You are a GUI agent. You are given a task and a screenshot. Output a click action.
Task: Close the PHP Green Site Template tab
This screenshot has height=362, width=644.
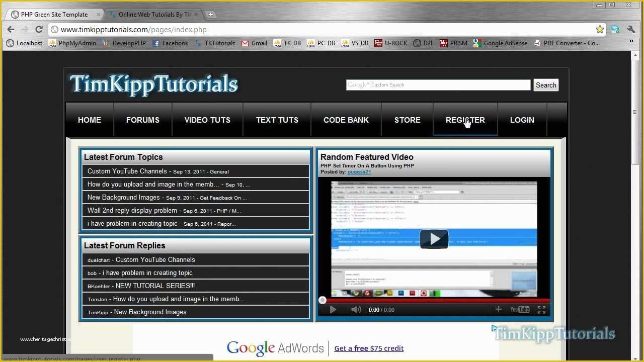coord(99,15)
